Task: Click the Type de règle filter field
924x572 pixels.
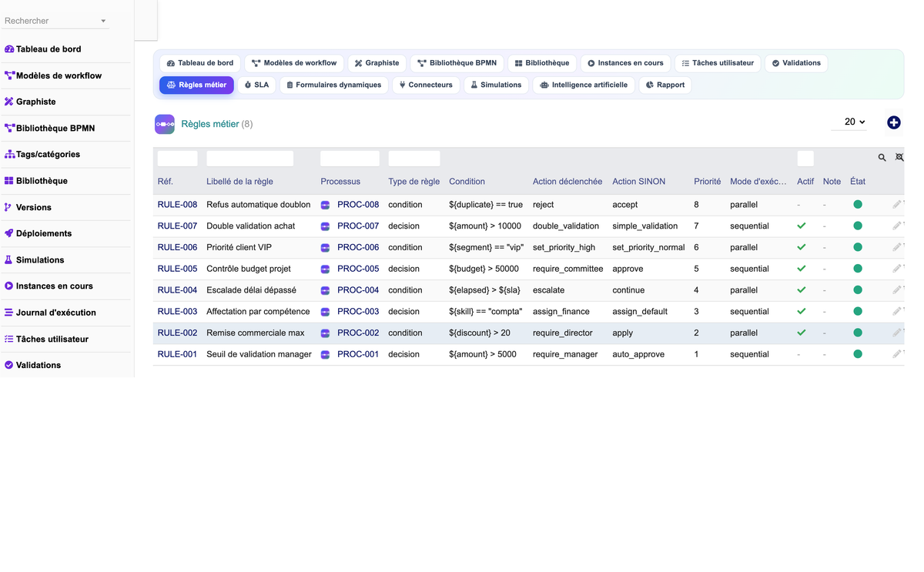Action: point(414,159)
